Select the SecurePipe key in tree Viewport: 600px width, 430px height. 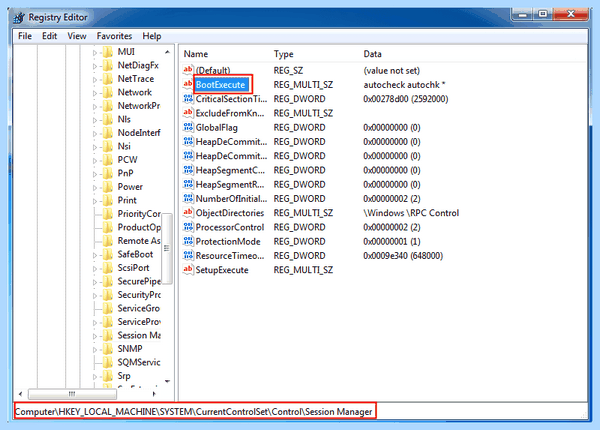139,281
